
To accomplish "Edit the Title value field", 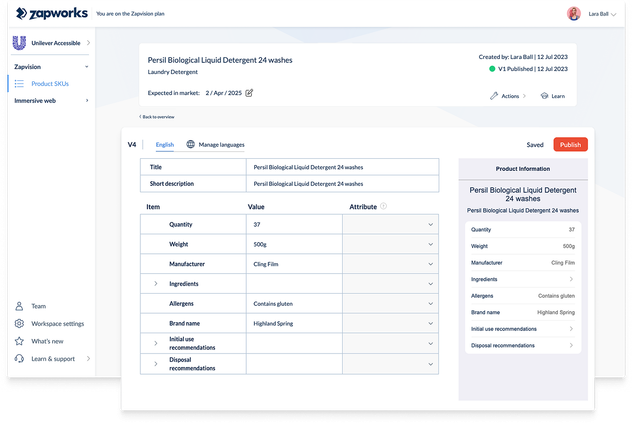I will [343, 167].
